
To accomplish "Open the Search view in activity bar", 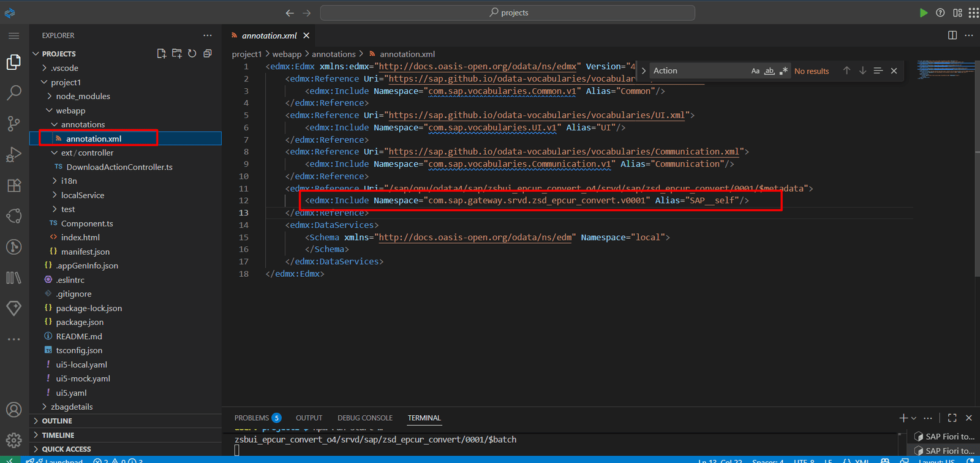I will (x=13, y=93).
